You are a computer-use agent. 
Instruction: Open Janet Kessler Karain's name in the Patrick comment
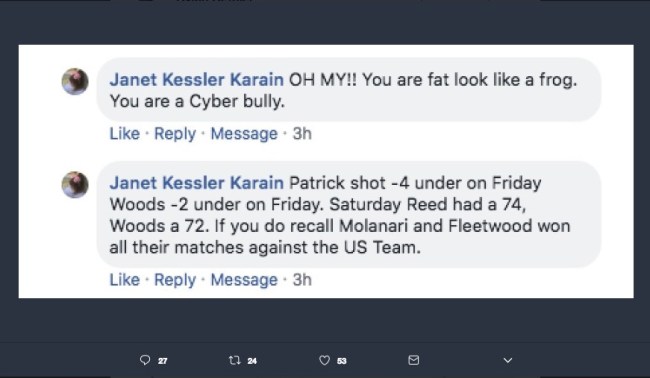pos(196,183)
